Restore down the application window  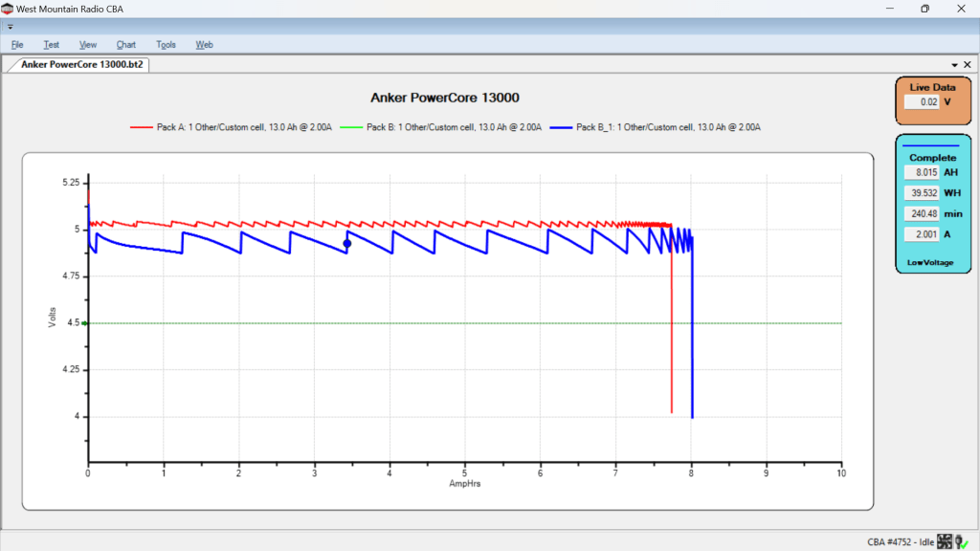click(x=924, y=9)
